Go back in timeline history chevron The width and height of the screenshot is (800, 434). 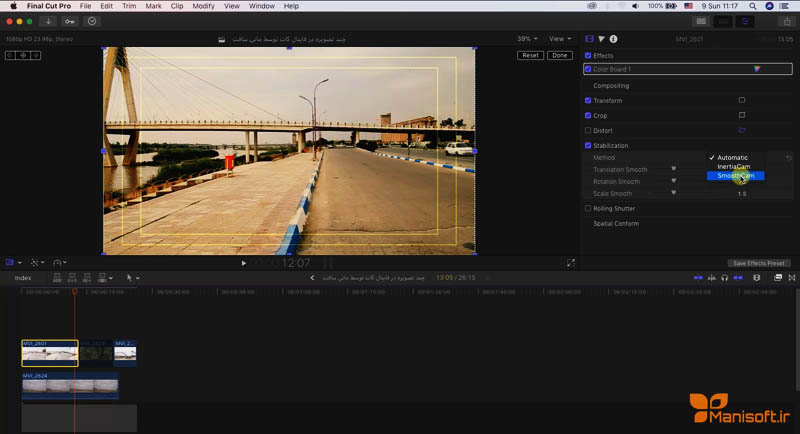coord(312,278)
